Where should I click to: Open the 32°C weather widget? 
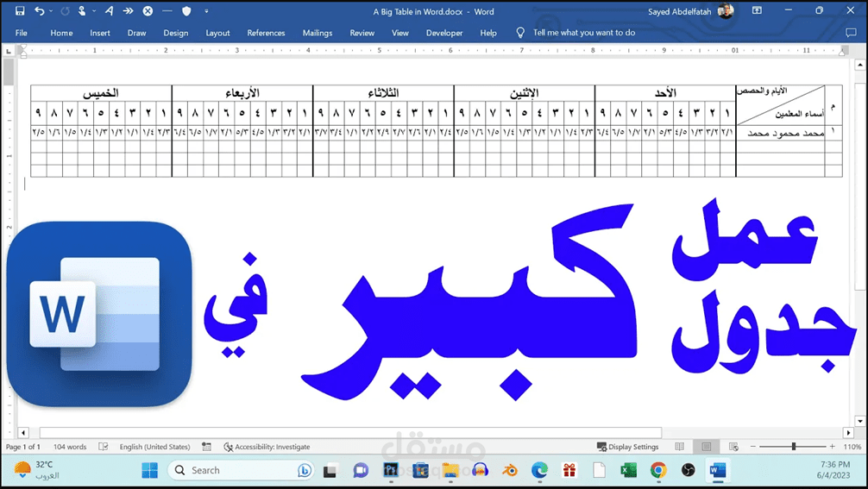[36, 470]
